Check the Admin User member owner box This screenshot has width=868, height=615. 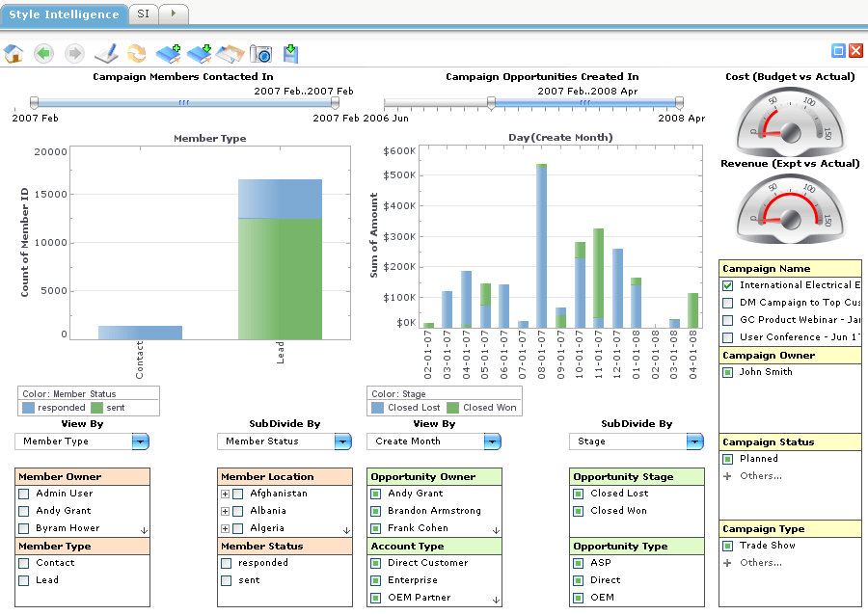pos(24,494)
